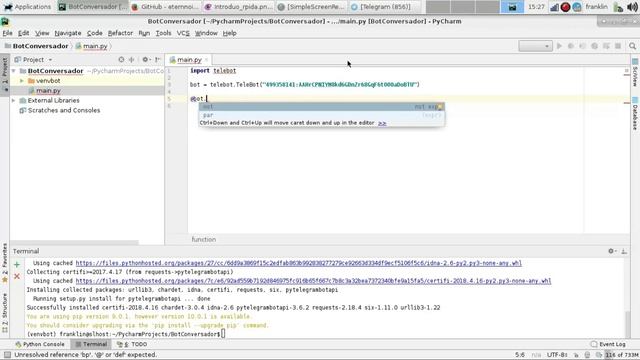Image resolution: width=640 pixels, height=360 pixels.
Task: Click the >> link in the completion hint
Action: pyautogui.click(x=382, y=123)
